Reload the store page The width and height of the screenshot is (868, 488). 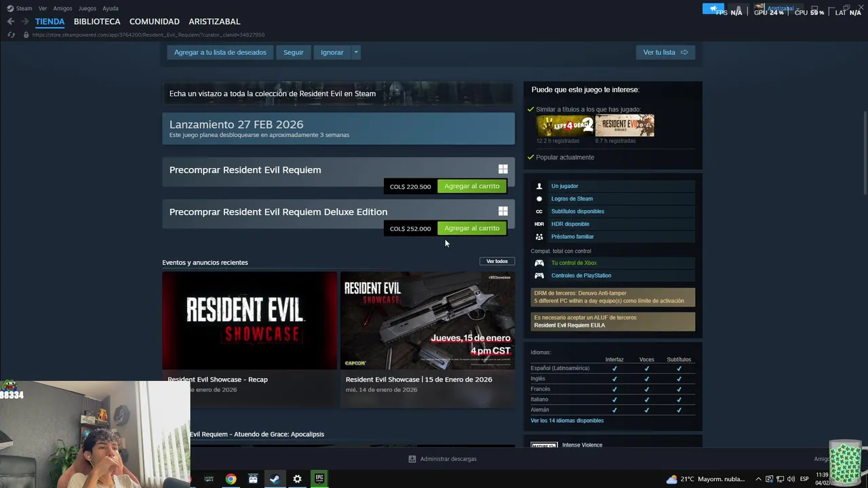(x=11, y=35)
